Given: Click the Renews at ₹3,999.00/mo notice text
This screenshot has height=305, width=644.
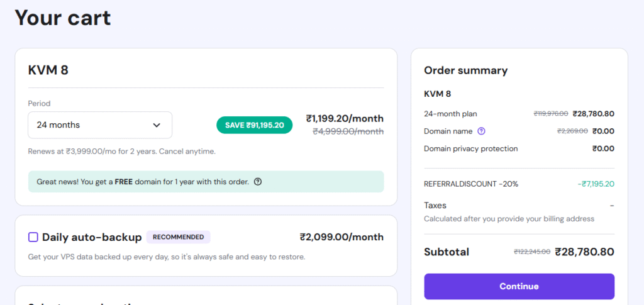Looking at the screenshot, I should click(121, 152).
